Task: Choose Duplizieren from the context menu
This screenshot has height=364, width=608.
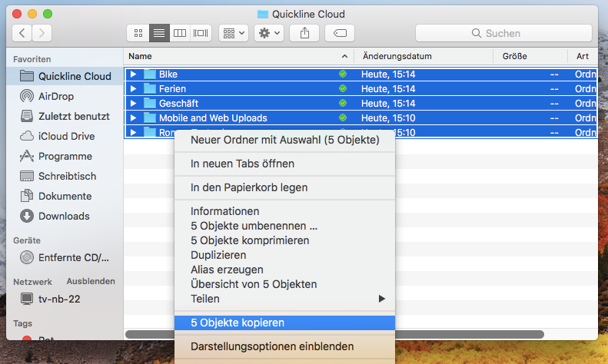Action: [x=284, y=255]
